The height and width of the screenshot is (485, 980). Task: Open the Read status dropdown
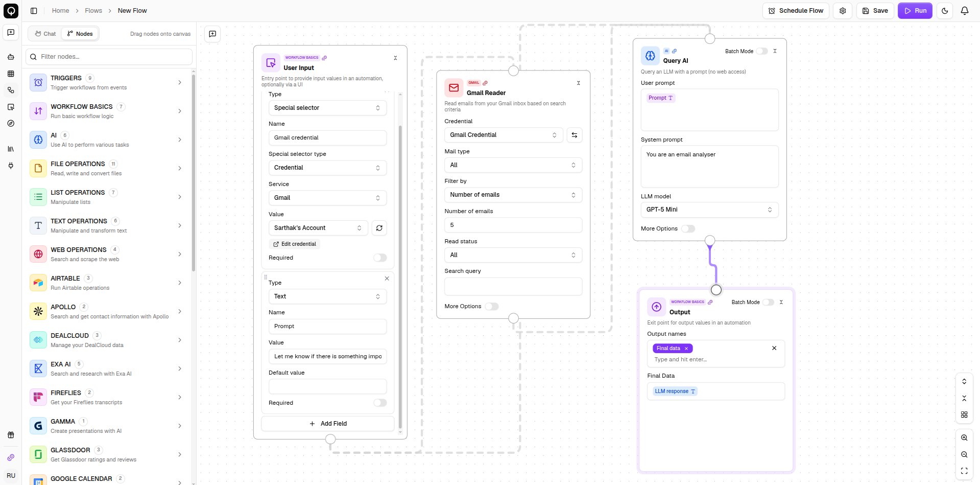click(513, 255)
